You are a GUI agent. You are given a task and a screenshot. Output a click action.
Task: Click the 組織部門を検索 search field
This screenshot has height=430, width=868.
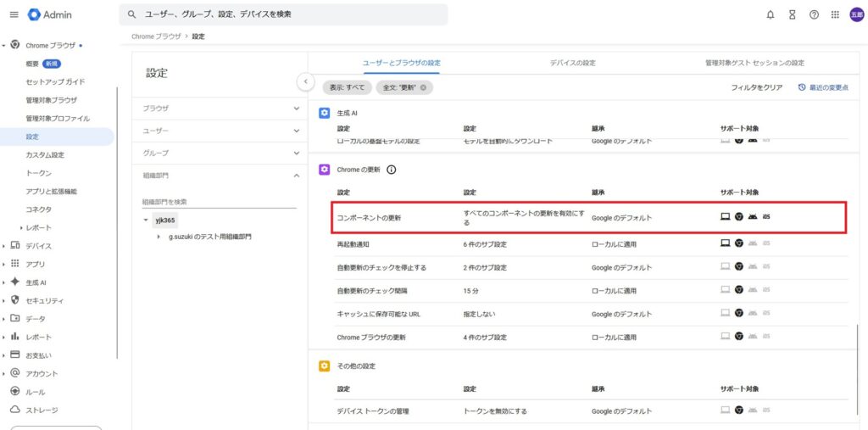(219, 202)
